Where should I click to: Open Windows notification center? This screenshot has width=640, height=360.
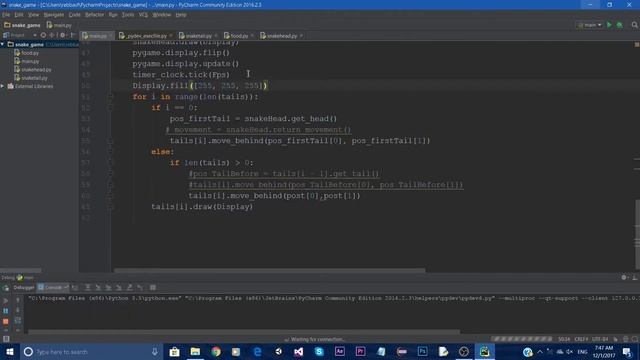click(627, 351)
